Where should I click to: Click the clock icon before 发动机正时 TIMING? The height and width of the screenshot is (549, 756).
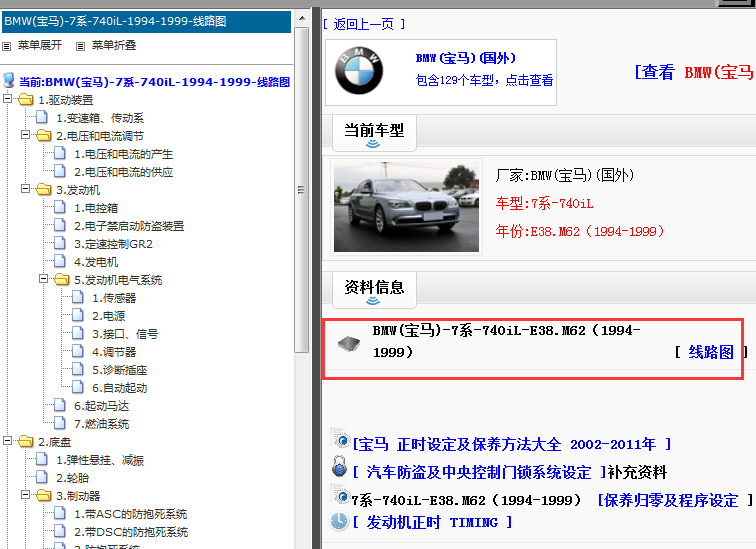[x=339, y=522]
